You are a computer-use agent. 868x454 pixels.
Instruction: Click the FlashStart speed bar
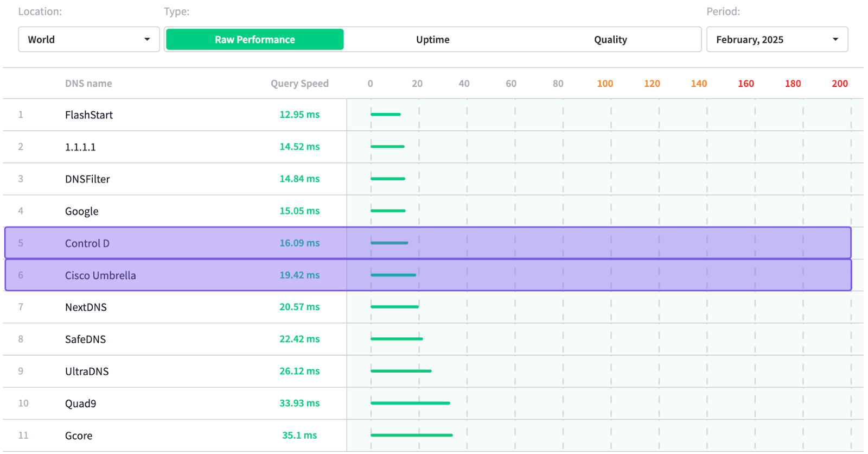386,115
